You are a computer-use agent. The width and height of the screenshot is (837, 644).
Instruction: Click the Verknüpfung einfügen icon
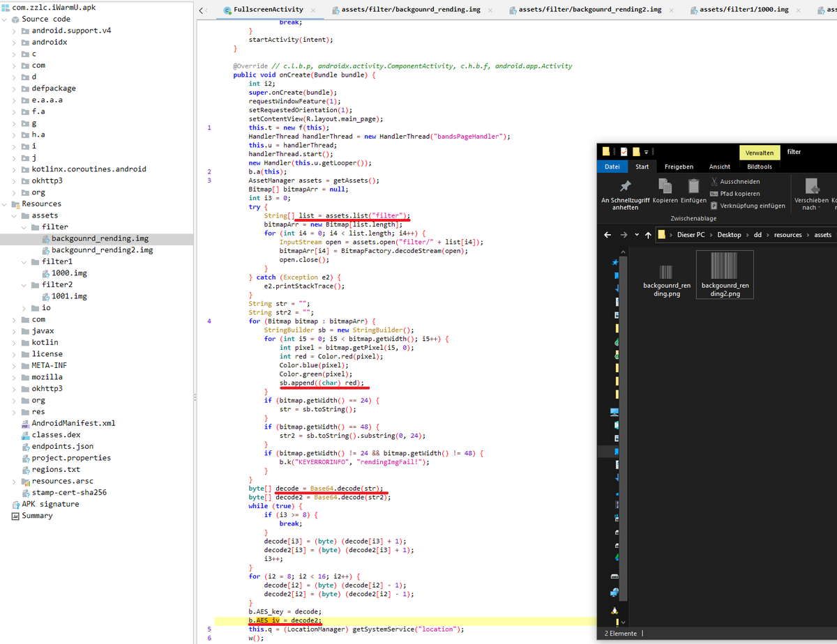click(714, 206)
